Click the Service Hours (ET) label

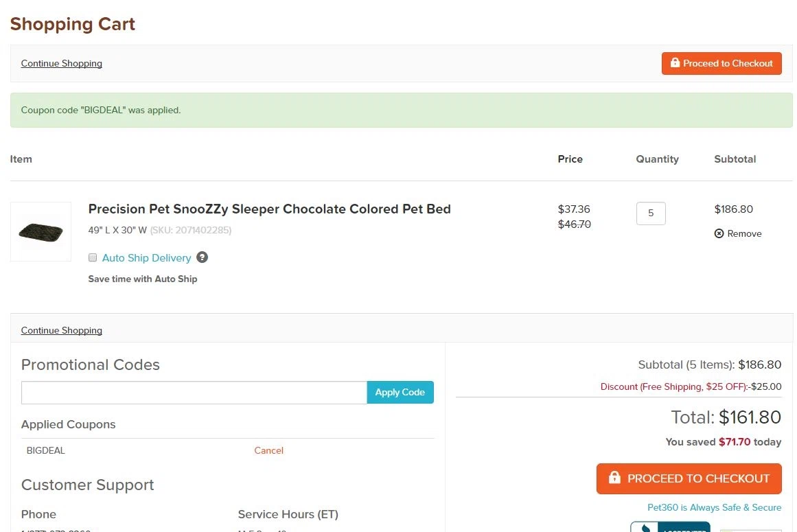pos(288,514)
